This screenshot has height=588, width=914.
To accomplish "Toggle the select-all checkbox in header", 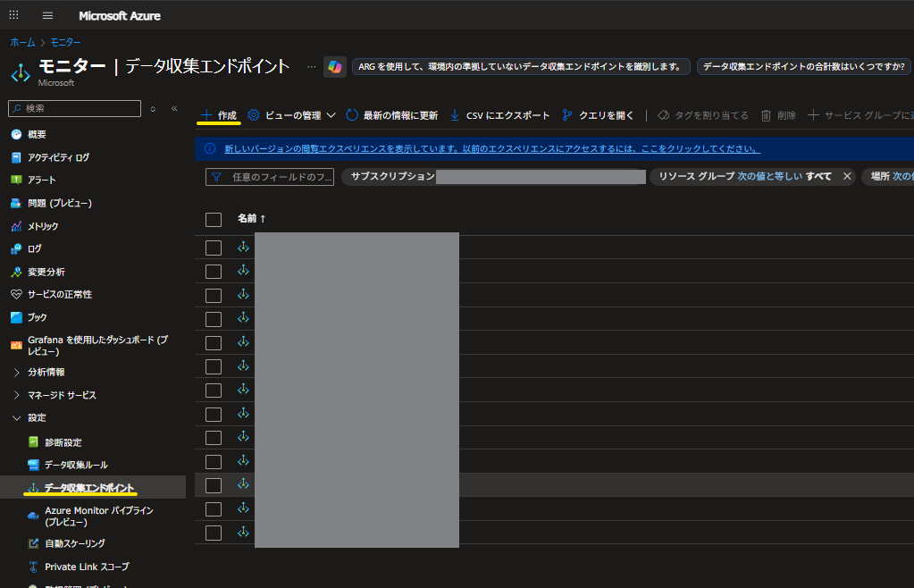I will [x=214, y=220].
